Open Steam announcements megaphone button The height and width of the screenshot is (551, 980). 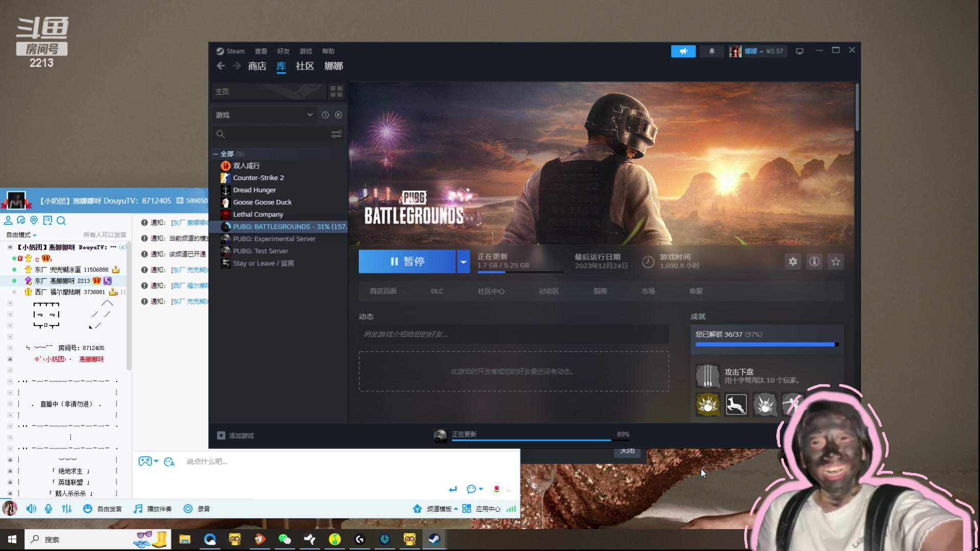[x=683, y=51]
